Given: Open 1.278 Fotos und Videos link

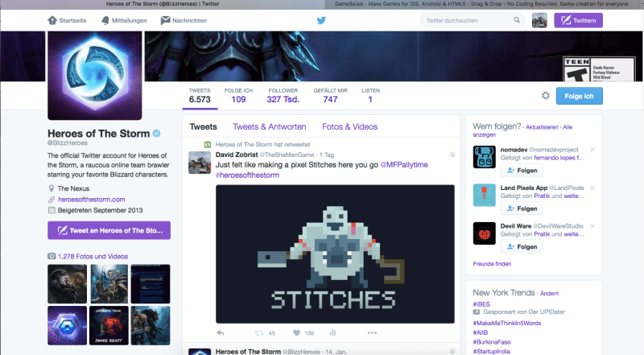Looking at the screenshot, I should pyautogui.click(x=93, y=256).
